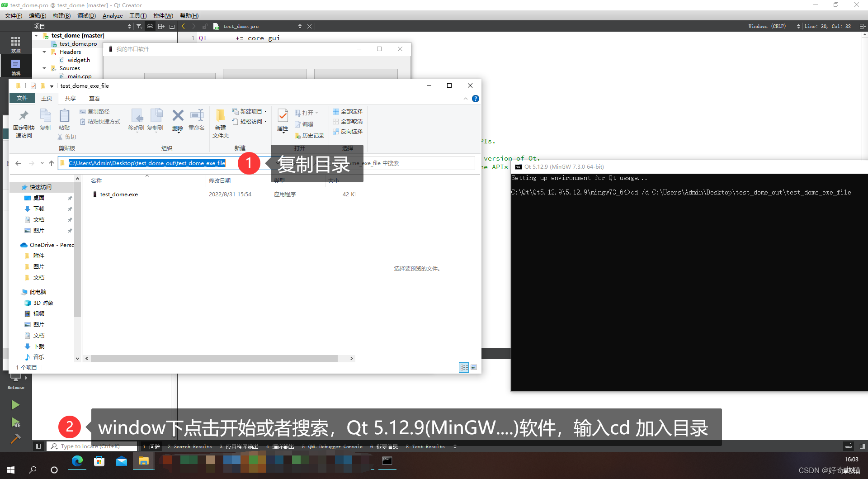868x479 pixels.
Task: Toggle synchronize-with-editor link icon
Action: click(x=150, y=26)
